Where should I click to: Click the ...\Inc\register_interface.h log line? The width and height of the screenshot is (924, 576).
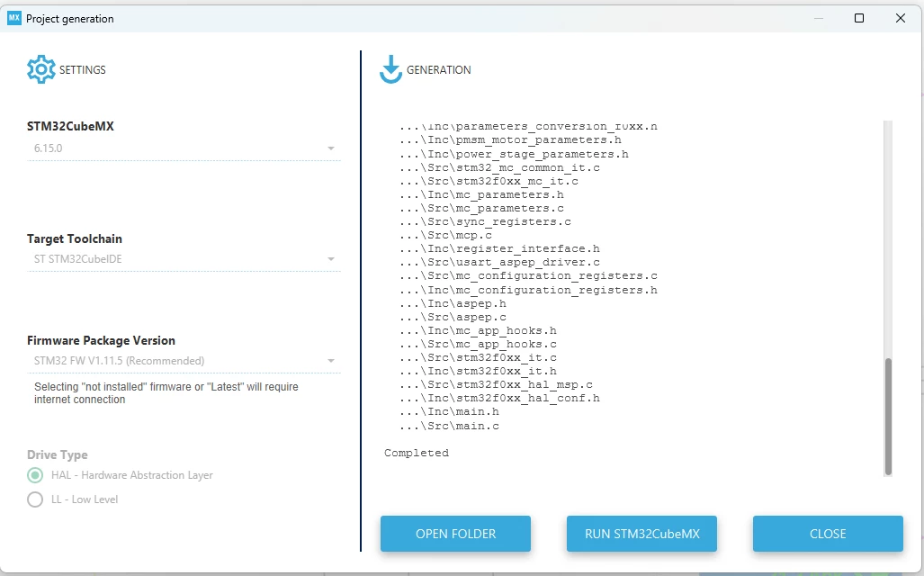click(x=499, y=248)
